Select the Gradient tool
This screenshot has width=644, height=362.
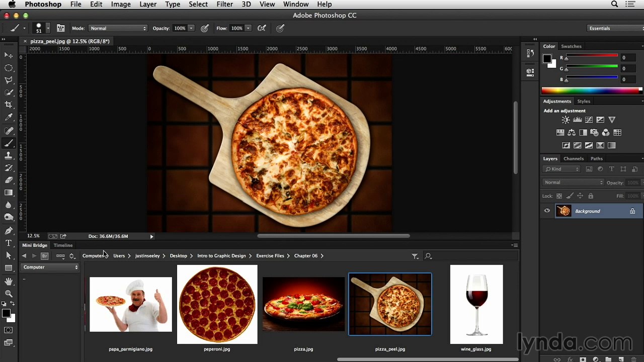point(9,193)
